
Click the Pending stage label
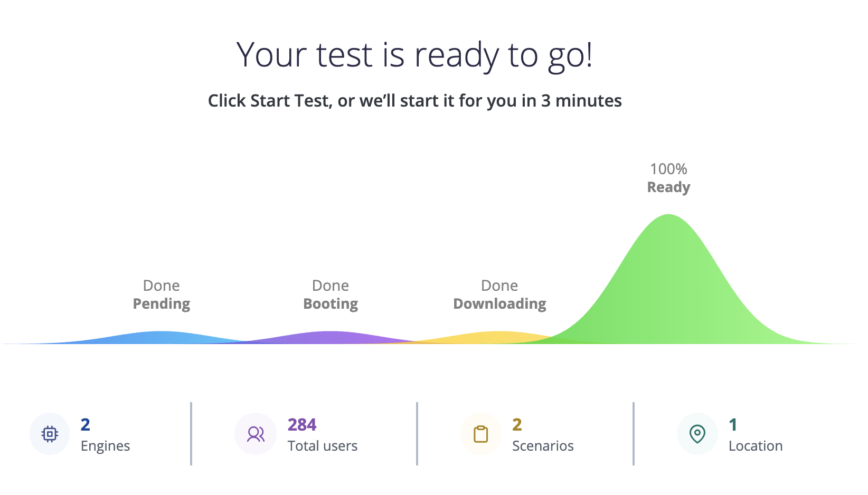point(162,304)
